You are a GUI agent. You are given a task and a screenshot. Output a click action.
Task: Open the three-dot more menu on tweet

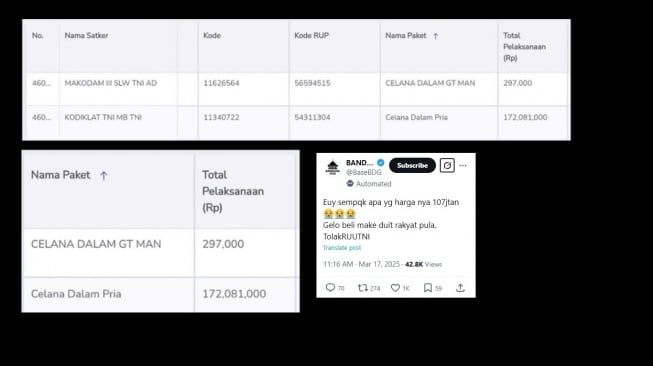(463, 165)
